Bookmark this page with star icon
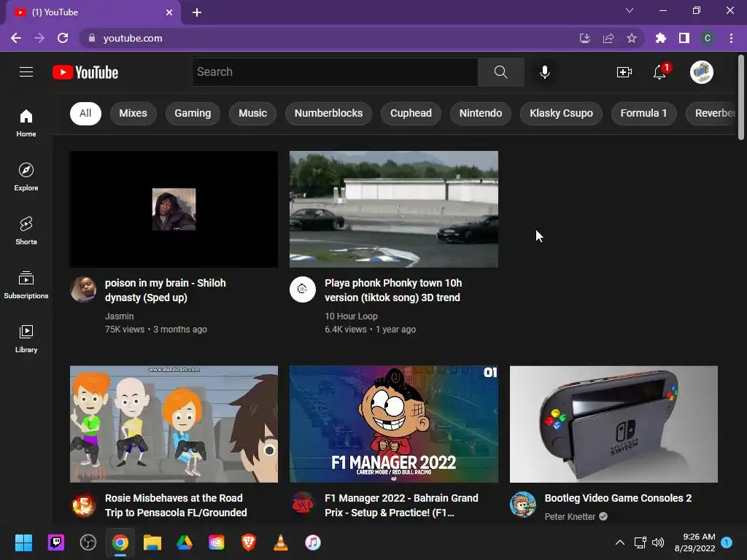This screenshot has height=560, width=747. 632,38
